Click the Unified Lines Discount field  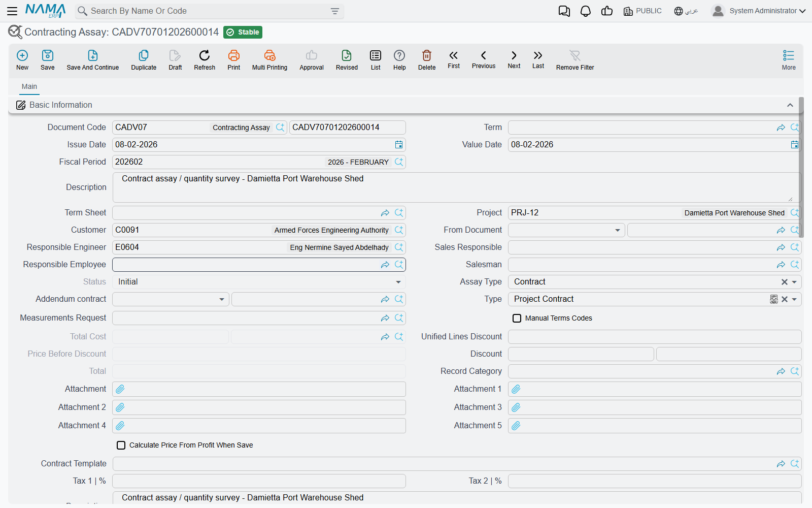[655, 337]
